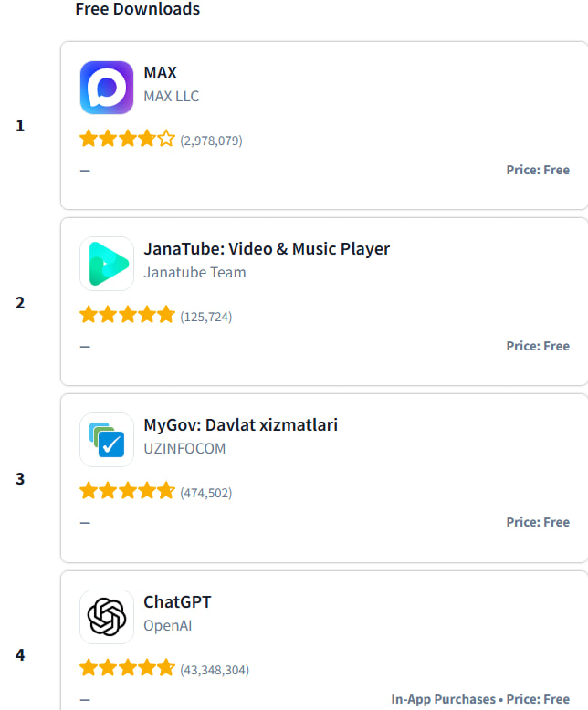The height and width of the screenshot is (710, 588).
Task: Click the MAX star rating
Action: 127,140
